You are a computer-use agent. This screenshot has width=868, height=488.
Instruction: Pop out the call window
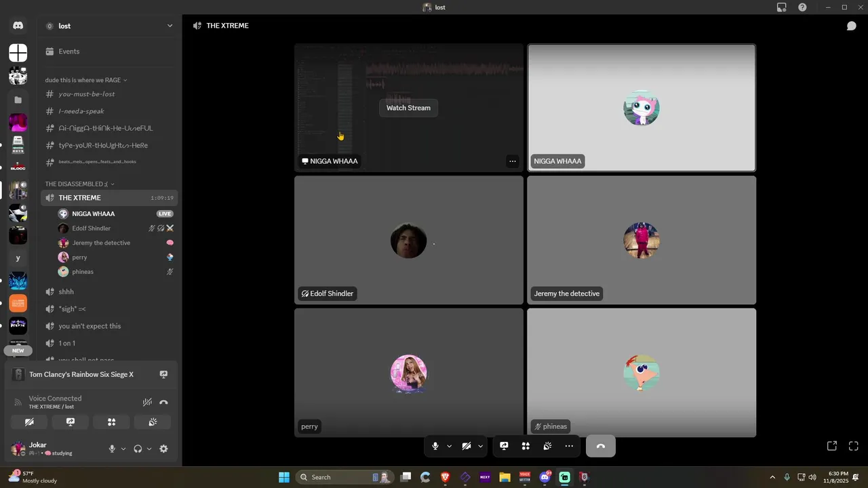832,446
